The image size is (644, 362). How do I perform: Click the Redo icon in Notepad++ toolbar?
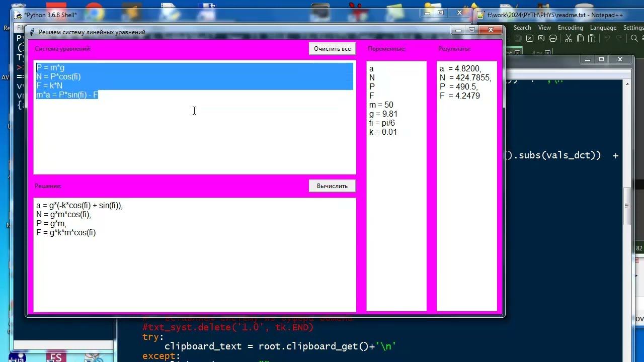click(619, 39)
